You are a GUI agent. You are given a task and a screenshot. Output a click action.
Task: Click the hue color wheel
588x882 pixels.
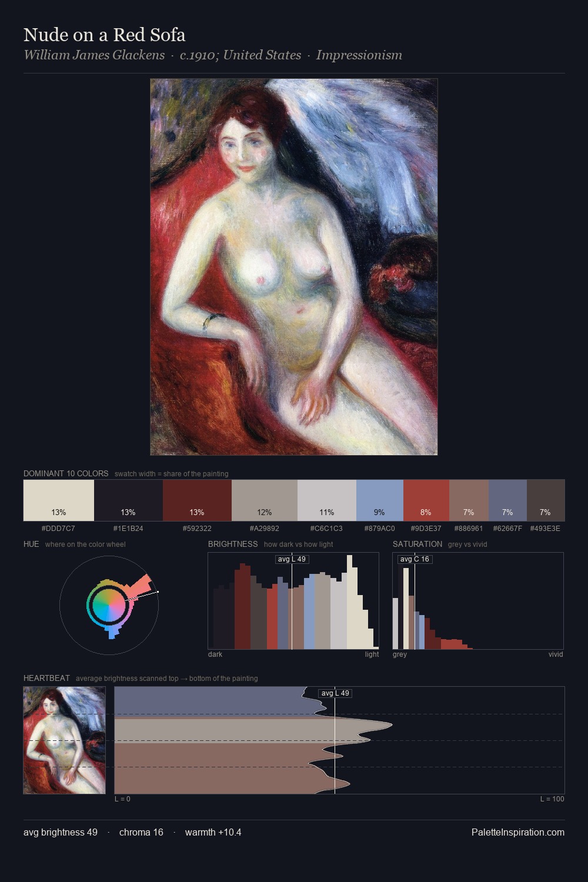[109, 604]
